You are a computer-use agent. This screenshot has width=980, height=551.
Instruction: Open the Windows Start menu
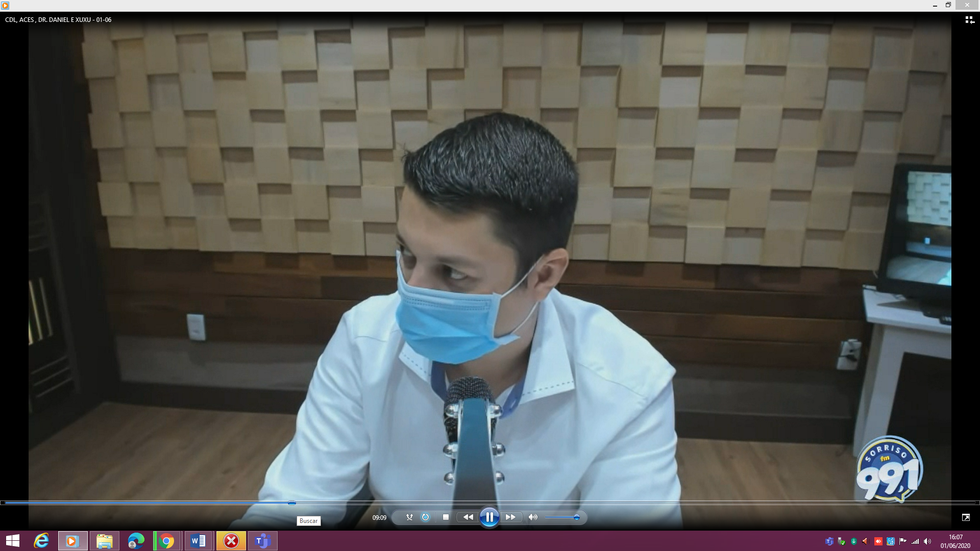(x=13, y=541)
